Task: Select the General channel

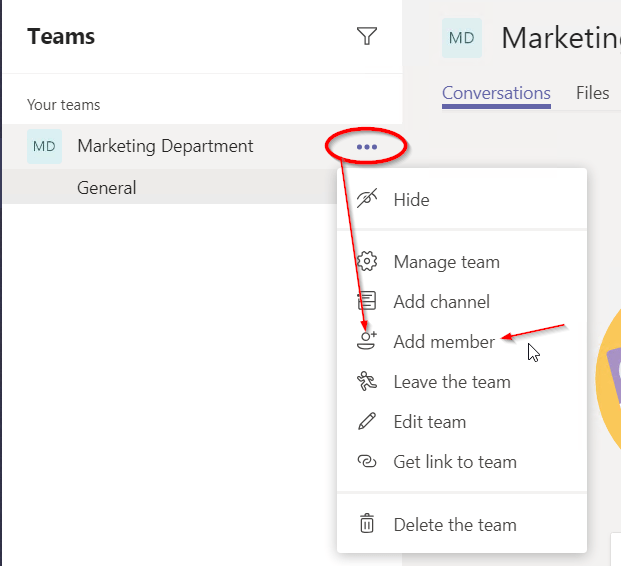Action: (x=107, y=188)
